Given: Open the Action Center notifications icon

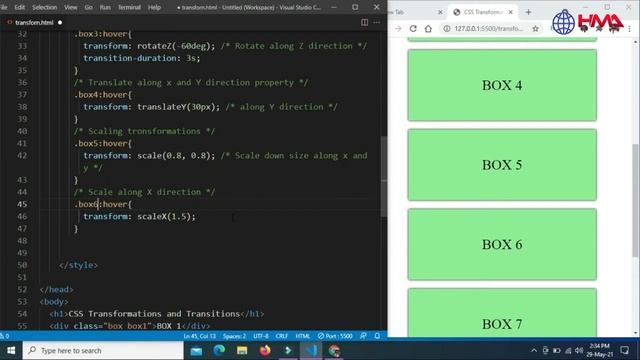Looking at the screenshot, I should pos(624,351).
